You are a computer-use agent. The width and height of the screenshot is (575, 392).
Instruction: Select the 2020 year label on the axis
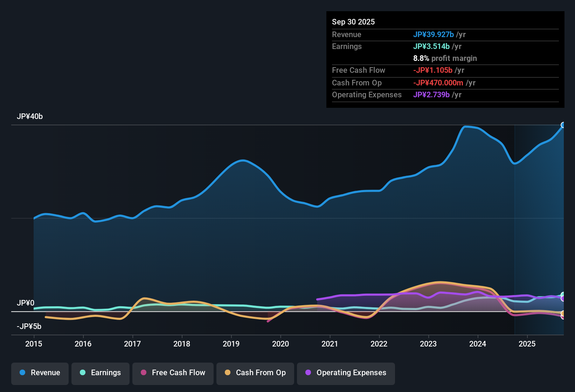click(280, 344)
